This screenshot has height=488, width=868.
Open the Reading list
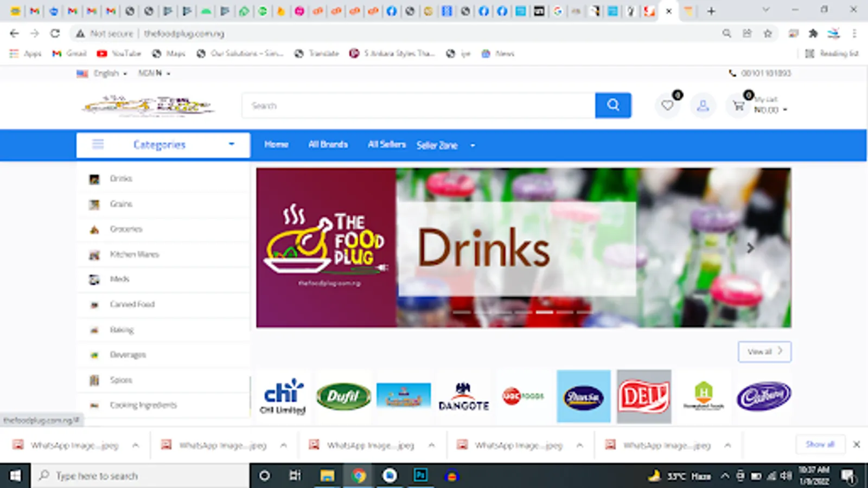click(x=832, y=53)
